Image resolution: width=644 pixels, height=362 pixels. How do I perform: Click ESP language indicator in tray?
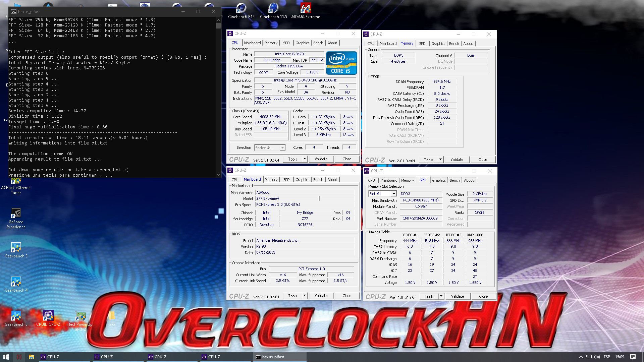tap(607, 357)
